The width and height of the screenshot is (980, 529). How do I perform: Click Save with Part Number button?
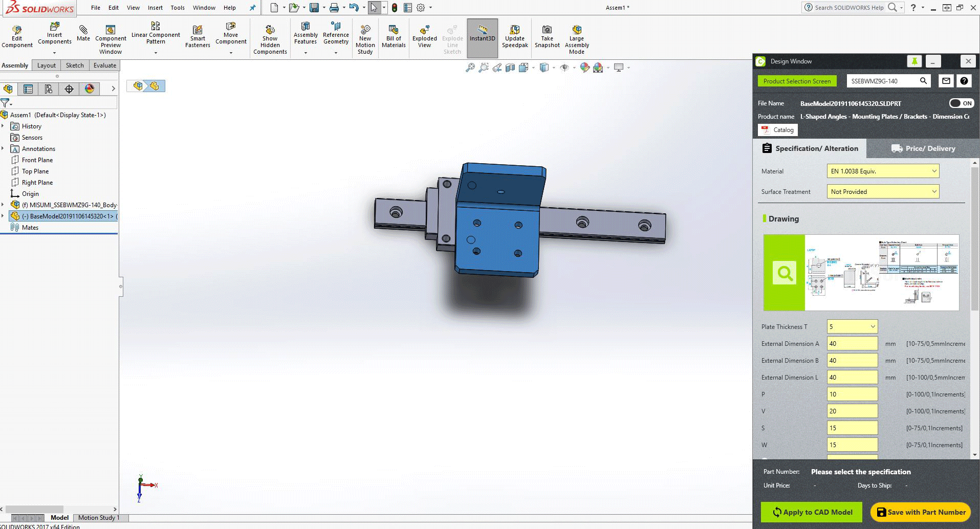pyautogui.click(x=921, y=512)
